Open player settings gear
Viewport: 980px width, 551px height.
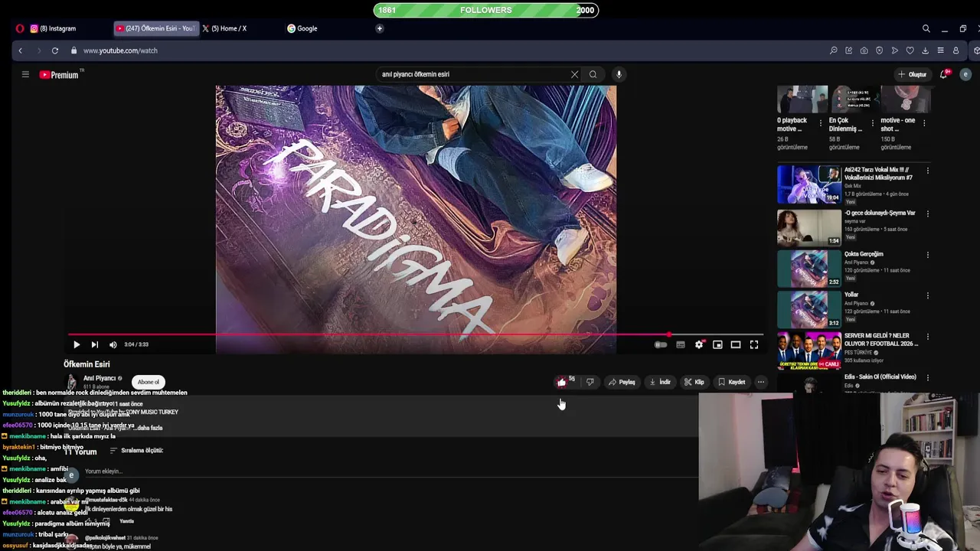point(699,344)
